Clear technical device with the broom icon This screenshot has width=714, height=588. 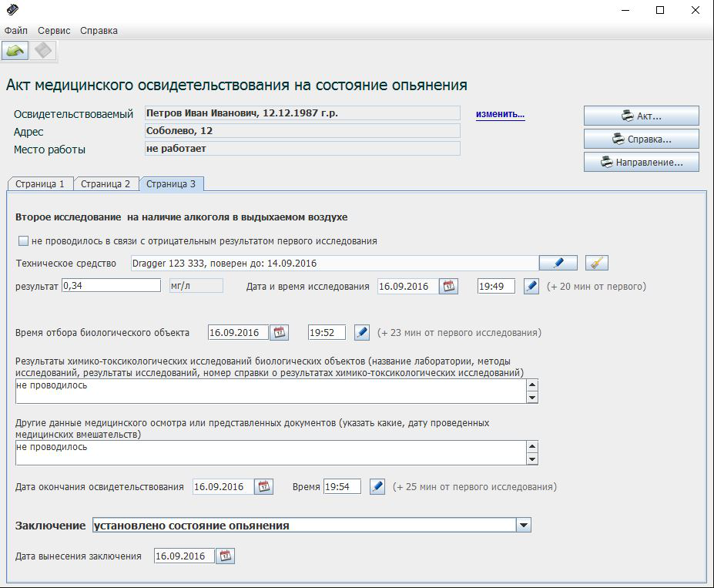pyautogui.click(x=596, y=264)
